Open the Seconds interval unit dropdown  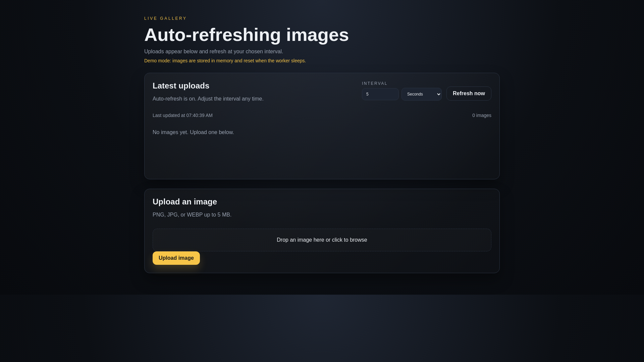coord(421,94)
